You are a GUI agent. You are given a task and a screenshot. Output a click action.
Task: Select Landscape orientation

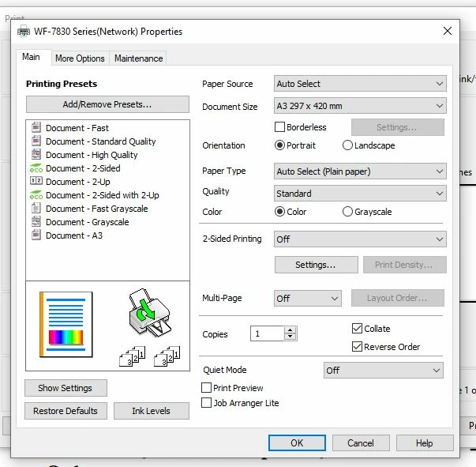(x=347, y=145)
